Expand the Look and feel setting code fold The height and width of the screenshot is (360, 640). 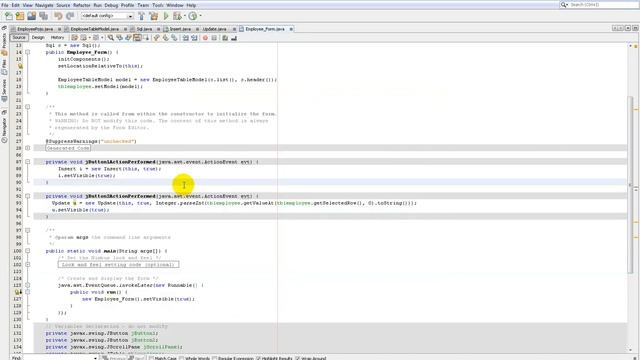click(28, 264)
